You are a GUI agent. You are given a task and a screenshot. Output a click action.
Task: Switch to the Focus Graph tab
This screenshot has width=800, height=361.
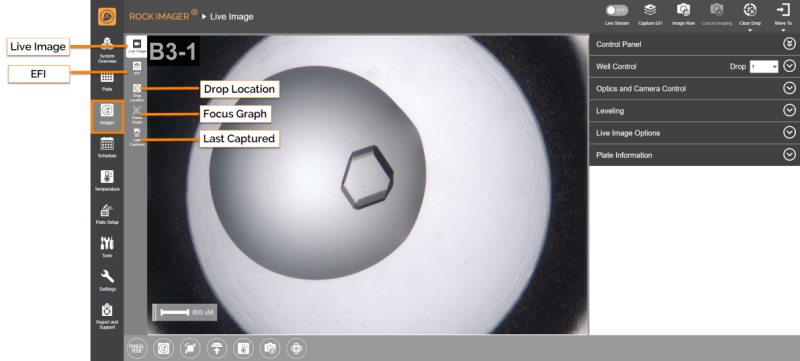(x=136, y=115)
